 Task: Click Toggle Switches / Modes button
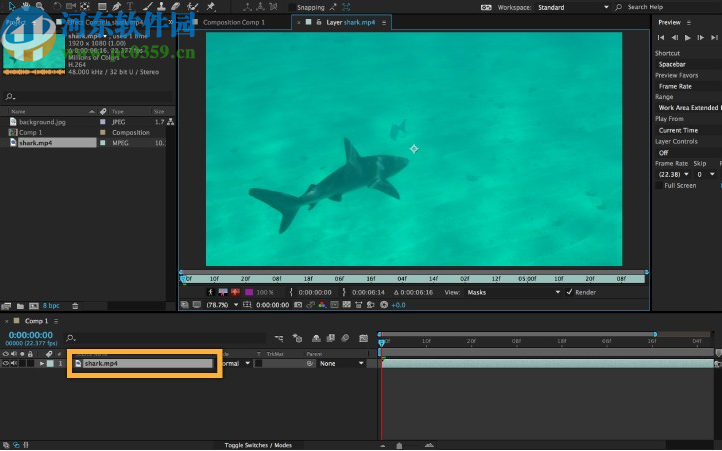258,445
